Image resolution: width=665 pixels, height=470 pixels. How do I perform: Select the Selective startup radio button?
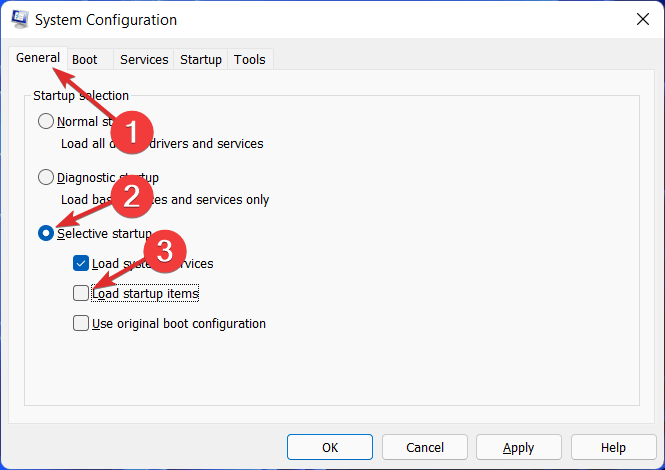[x=46, y=233]
